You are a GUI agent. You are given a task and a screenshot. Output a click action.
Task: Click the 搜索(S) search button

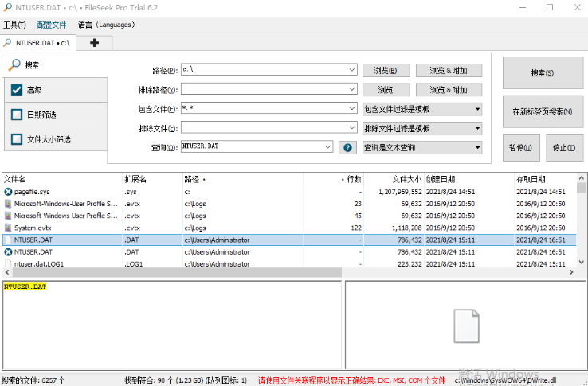coord(543,72)
